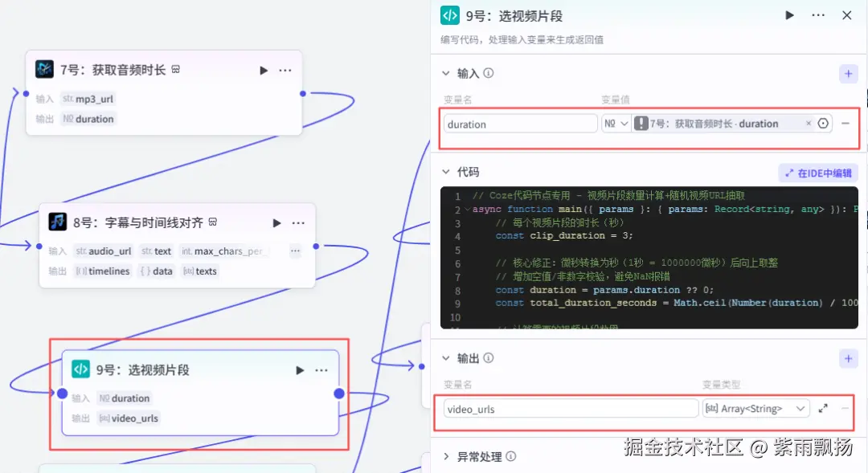Screen dimensions: 868x473
Task: Run node 8号 字幕与时间线对齐 with its play icon
Action: (x=276, y=223)
